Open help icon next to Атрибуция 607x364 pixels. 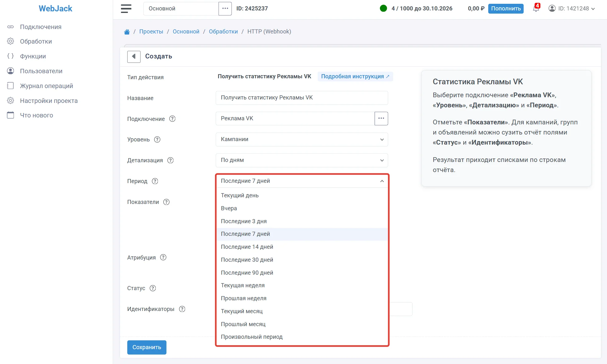[163, 257]
